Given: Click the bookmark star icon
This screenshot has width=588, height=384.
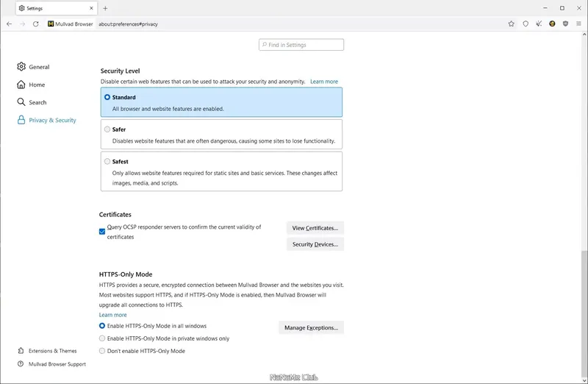Looking at the screenshot, I should (x=512, y=24).
